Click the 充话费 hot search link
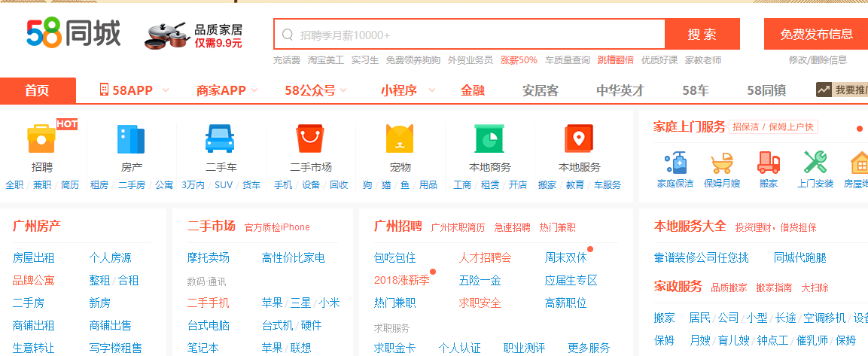This screenshot has width=868, height=356. tap(287, 59)
